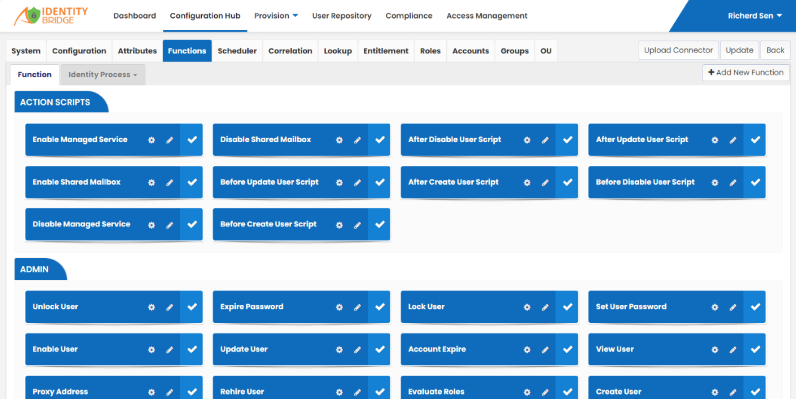
Task: Open Access Management in top navigation
Action: [x=487, y=16]
